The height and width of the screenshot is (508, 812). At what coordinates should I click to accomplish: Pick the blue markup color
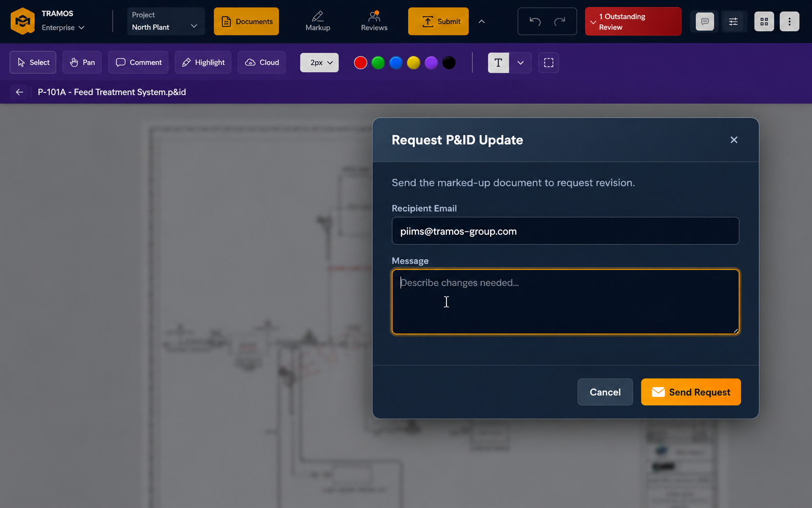(396, 62)
